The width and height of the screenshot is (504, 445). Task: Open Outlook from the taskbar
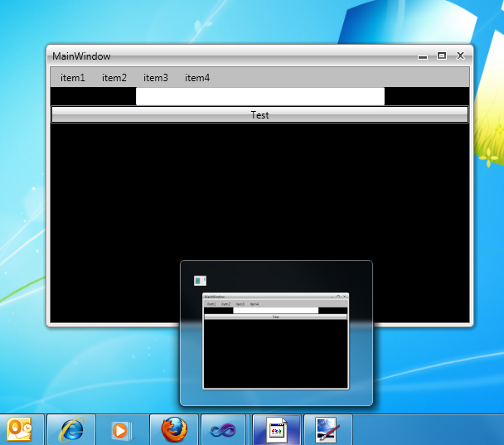(x=19, y=429)
